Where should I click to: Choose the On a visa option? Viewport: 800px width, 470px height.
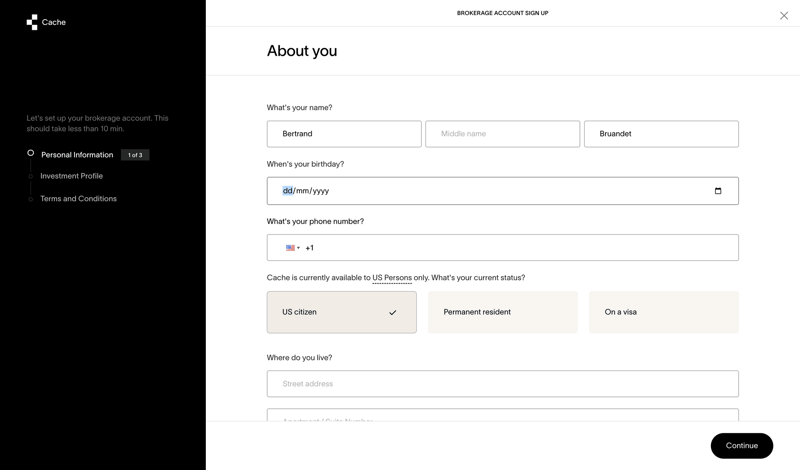tap(663, 312)
